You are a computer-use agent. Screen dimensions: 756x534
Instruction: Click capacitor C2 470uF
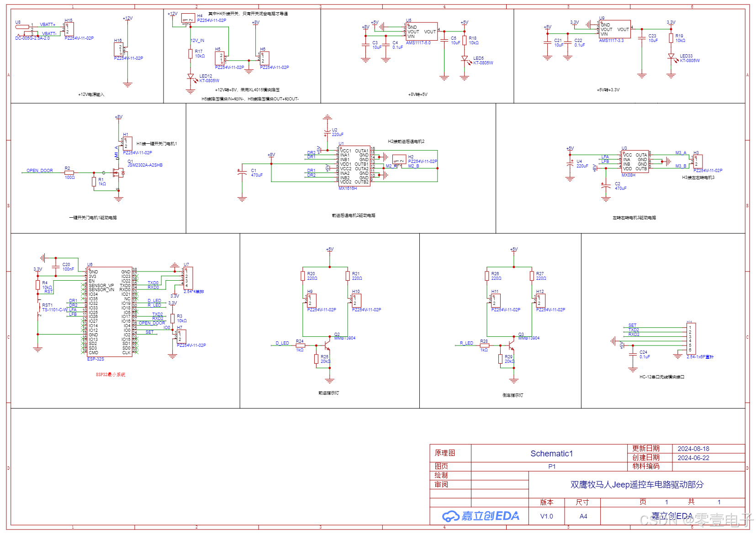click(606, 186)
